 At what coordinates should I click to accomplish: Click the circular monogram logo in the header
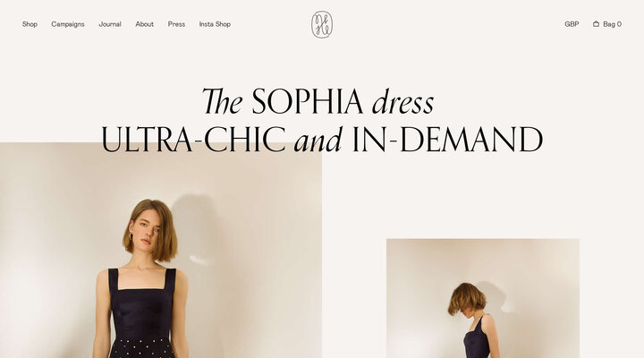click(x=322, y=25)
